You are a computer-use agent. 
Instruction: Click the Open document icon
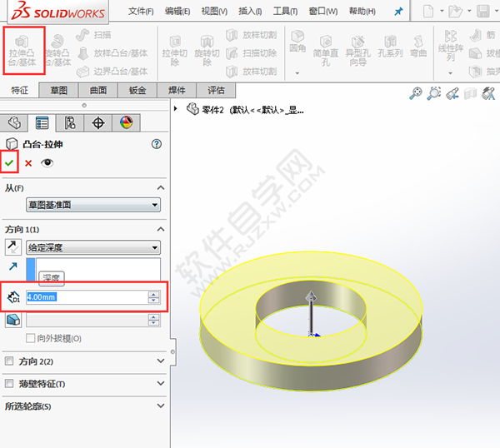455,11
